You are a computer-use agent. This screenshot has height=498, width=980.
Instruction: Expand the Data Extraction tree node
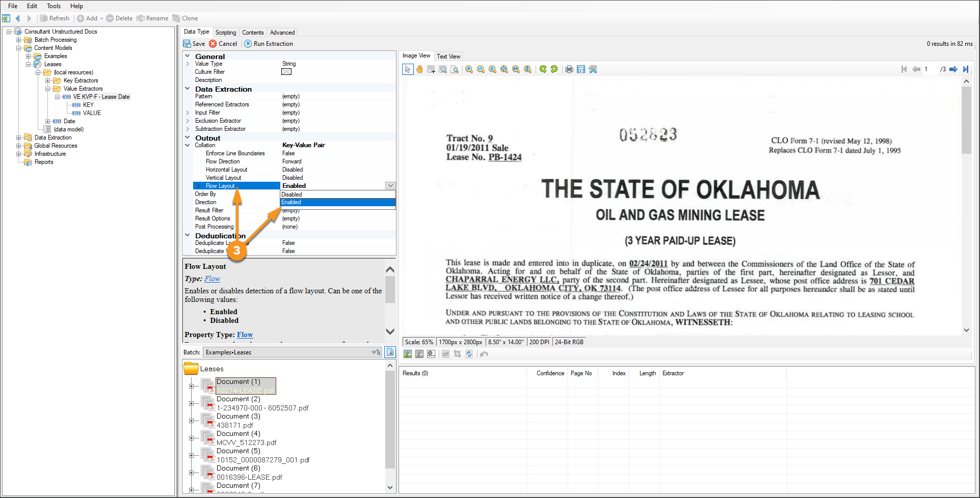tap(19, 137)
